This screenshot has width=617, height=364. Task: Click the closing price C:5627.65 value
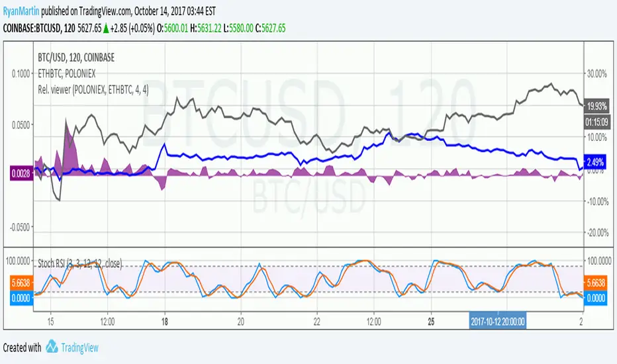tap(270, 28)
